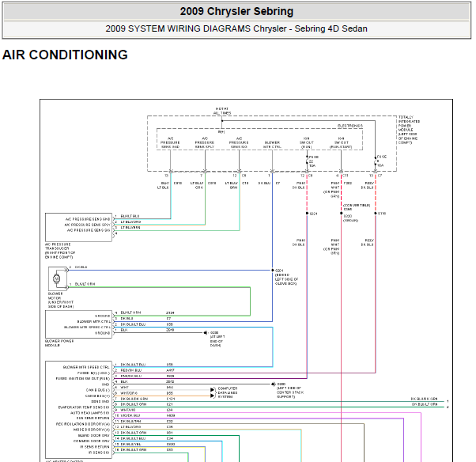Click the 'DK BLU' wire label on blower motor pin 2
The width and height of the screenshot is (476, 462).
click(x=81, y=267)
